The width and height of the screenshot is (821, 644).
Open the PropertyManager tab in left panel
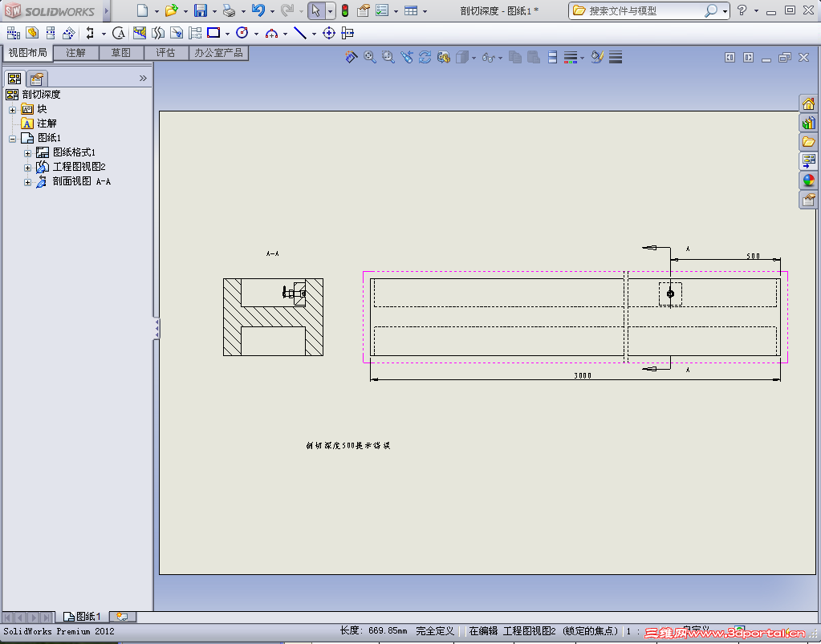[x=37, y=79]
